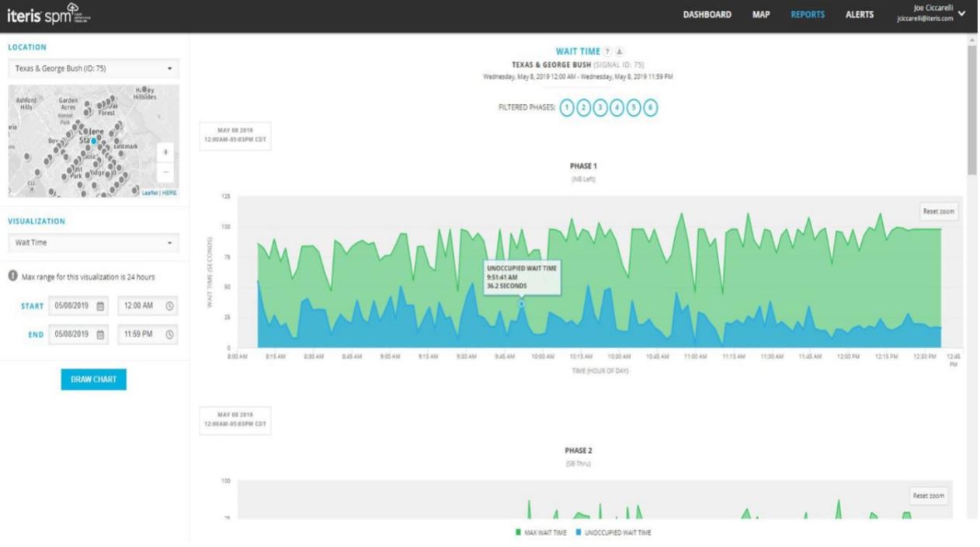Image resolution: width=980 pixels, height=547 pixels.
Task: Zoom out the map with the minus button
Action: [166, 171]
